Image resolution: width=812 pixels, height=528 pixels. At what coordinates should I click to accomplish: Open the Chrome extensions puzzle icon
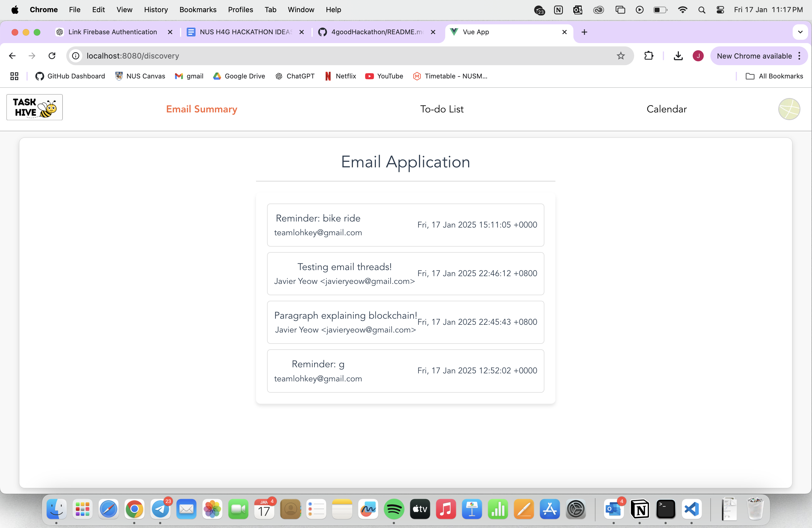point(648,56)
